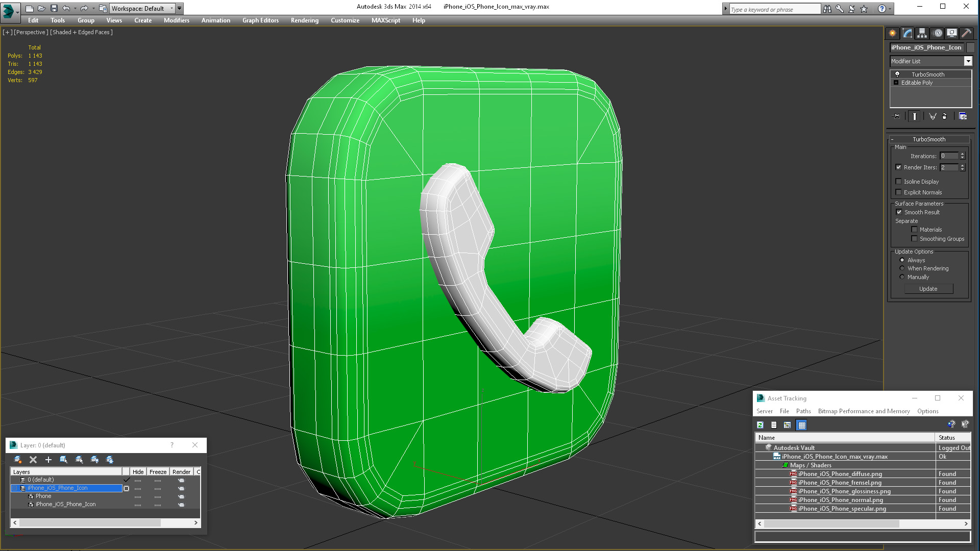Click binoculars search icon in InfoCenter
This screenshot has width=980, height=551.
(827, 9)
